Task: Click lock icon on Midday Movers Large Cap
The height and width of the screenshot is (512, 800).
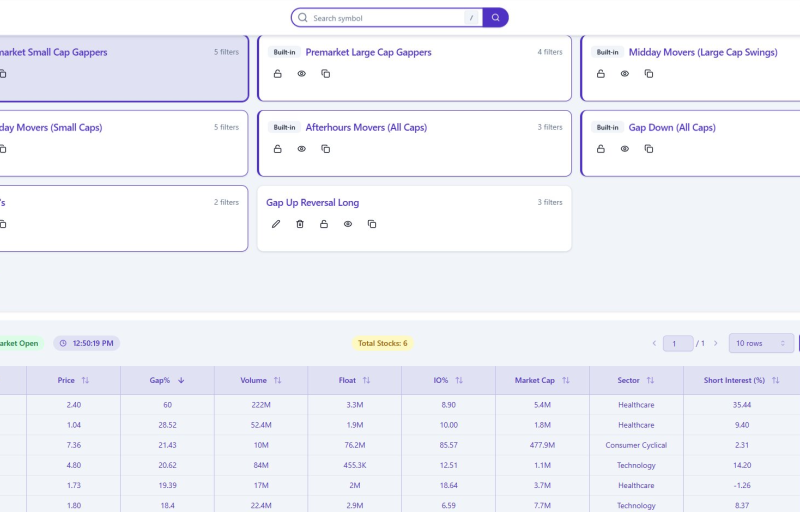Action: point(601,74)
